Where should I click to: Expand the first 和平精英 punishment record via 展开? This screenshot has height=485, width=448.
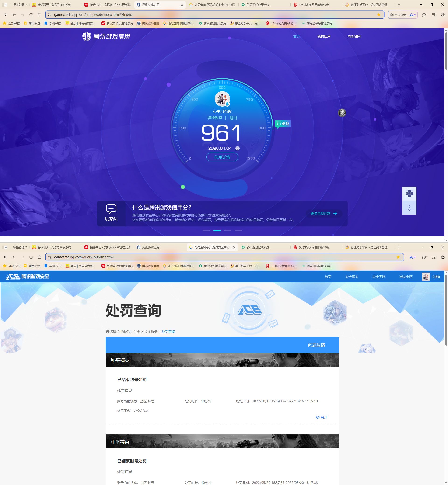pyautogui.click(x=322, y=417)
